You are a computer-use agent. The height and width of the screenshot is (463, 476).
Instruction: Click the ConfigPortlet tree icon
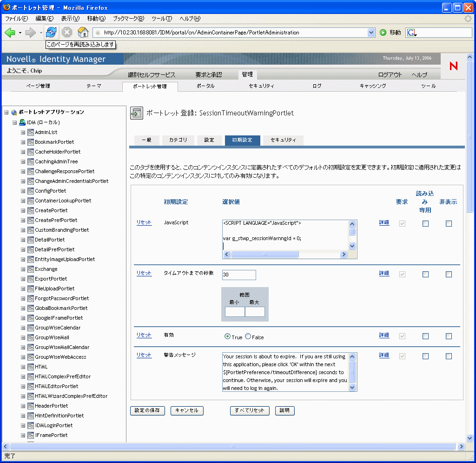tap(30, 191)
